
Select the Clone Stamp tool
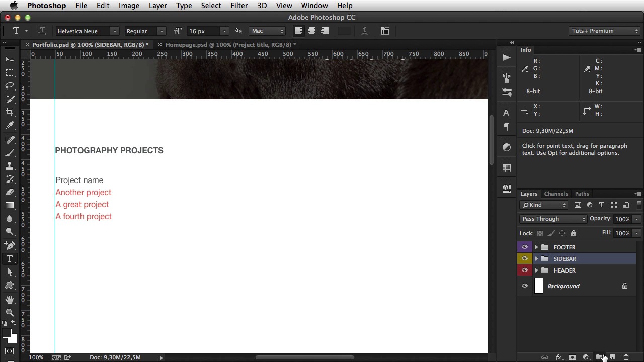click(10, 166)
